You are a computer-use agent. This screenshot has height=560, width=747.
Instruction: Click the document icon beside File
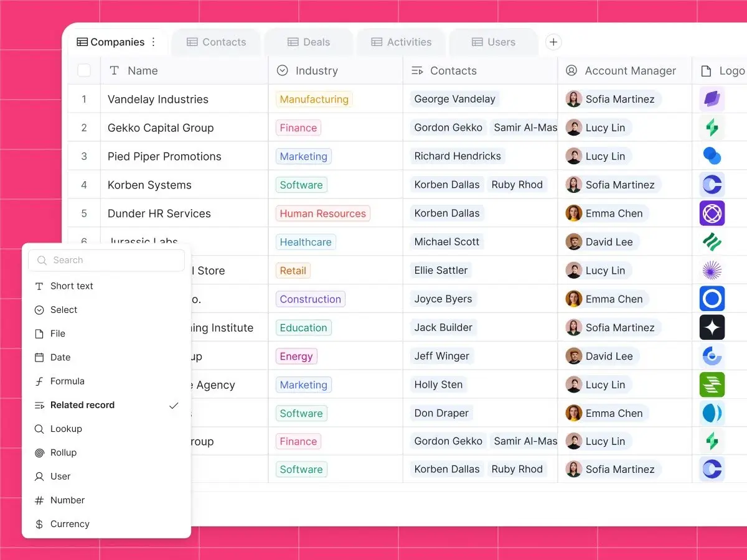39,334
